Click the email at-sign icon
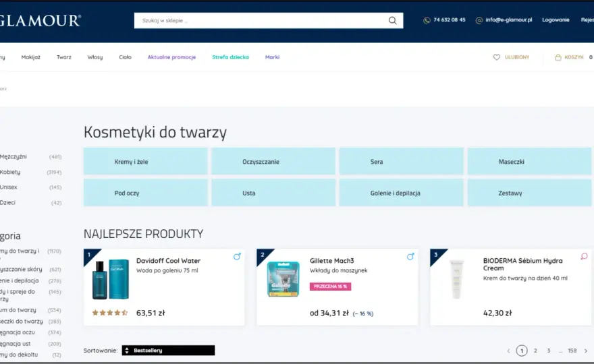594x364 pixels. pyautogui.click(x=479, y=20)
